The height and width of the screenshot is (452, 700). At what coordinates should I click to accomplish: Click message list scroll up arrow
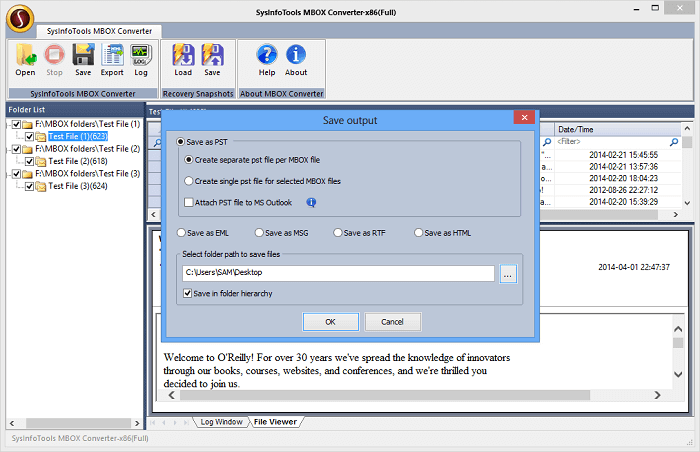point(688,129)
